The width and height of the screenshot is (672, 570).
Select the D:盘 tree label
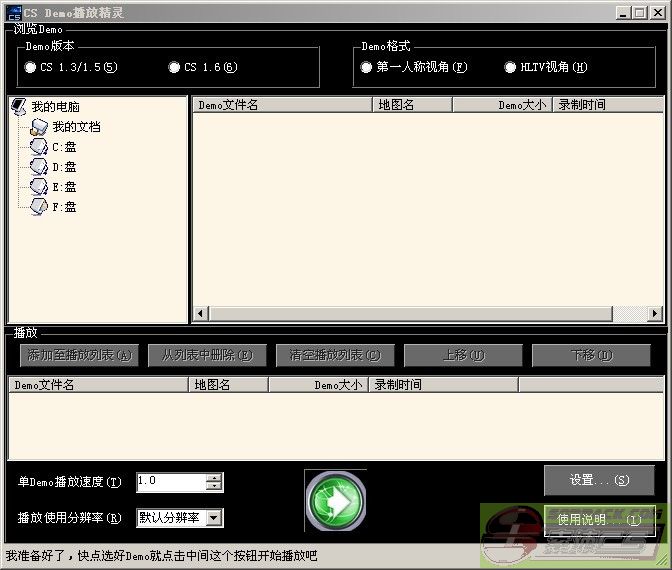64,167
